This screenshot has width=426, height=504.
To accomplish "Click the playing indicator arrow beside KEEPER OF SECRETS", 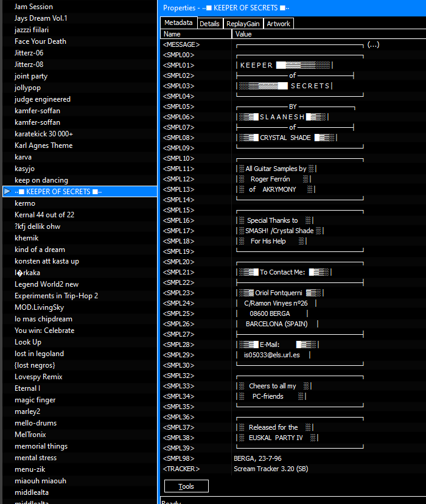I will (x=7, y=192).
